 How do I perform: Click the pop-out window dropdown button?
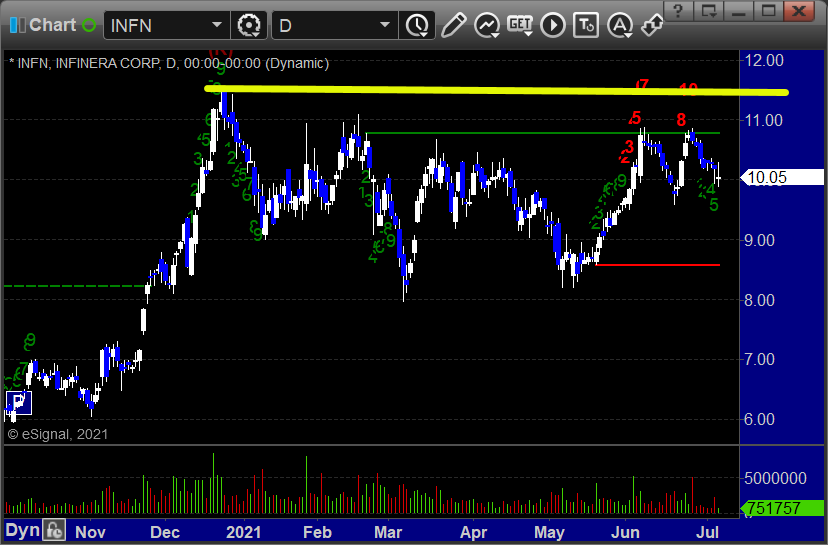tap(709, 11)
